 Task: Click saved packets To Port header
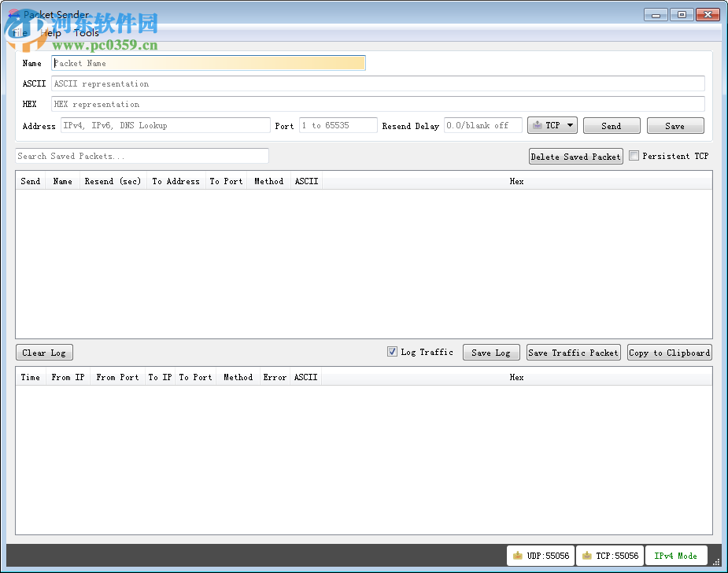[226, 181]
